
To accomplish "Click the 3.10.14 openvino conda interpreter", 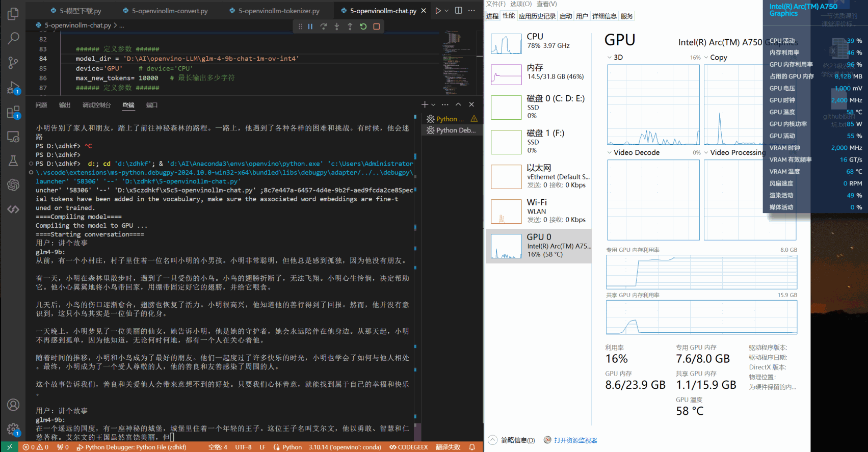I will [x=345, y=447].
